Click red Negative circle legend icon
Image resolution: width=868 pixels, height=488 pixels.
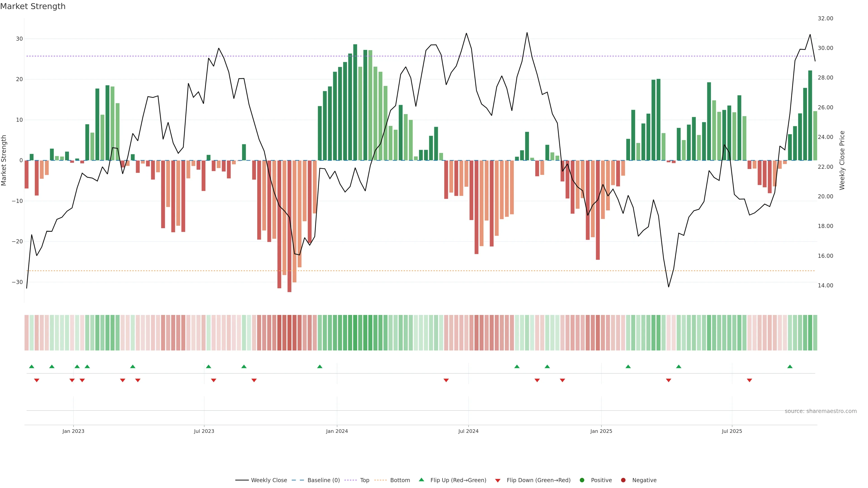click(623, 480)
